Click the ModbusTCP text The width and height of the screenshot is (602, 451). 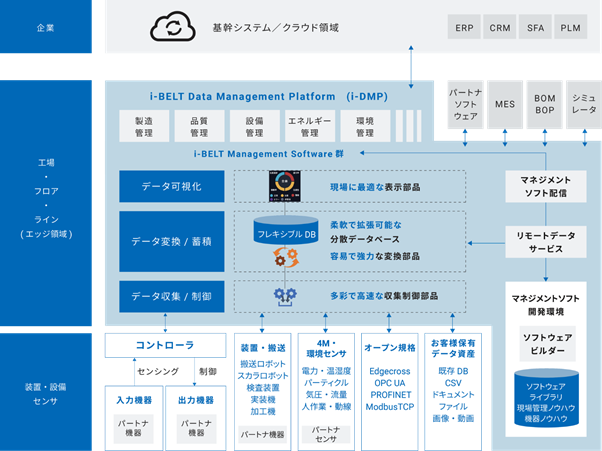pyautogui.click(x=390, y=407)
